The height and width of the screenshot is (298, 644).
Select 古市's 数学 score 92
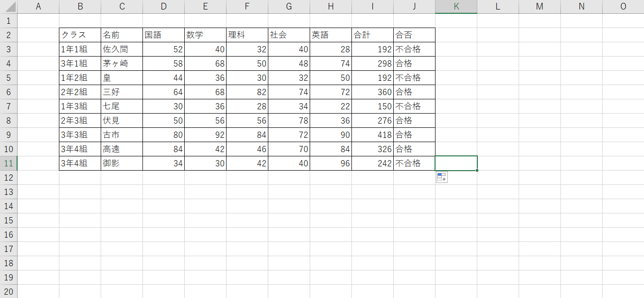pyautogui.click(x=206, y=135)
